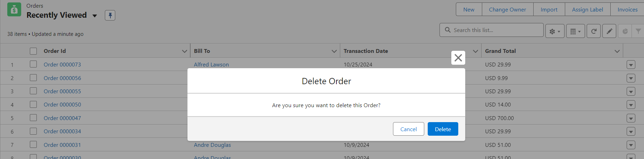Image resolution: width=644 pixels, height=159 pixels.
Task: Click the Assign Label action
Action: [x=587, y=10]
